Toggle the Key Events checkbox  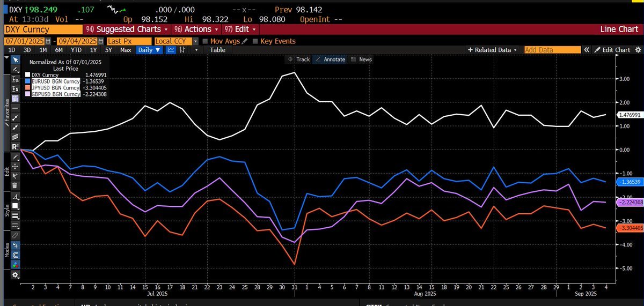pyautogui.click(x=255, y=41)
